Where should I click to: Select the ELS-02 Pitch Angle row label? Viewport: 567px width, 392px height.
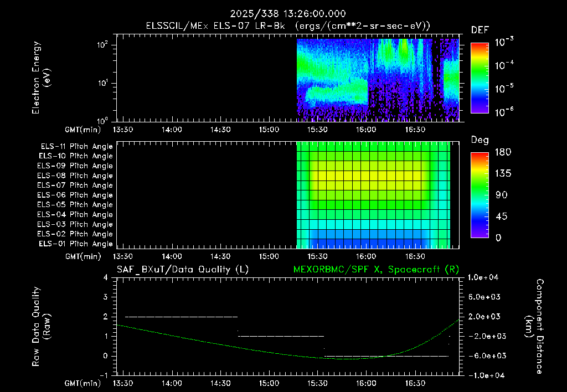click(x=75, y=234)
